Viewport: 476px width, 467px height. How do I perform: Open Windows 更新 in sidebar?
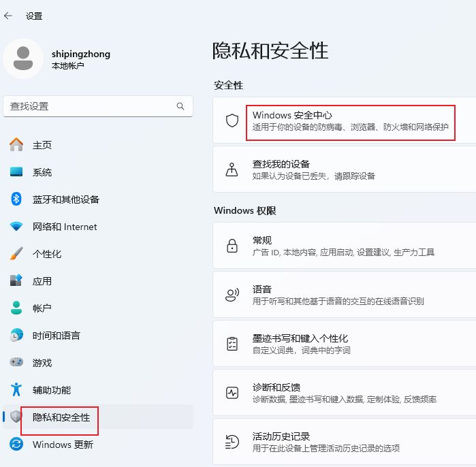tap(63, 445)
